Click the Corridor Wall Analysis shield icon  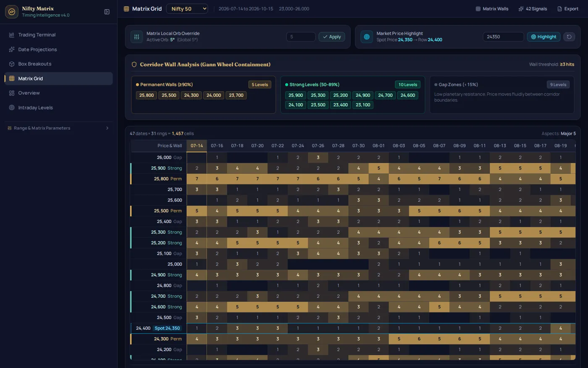pos(134,64)
